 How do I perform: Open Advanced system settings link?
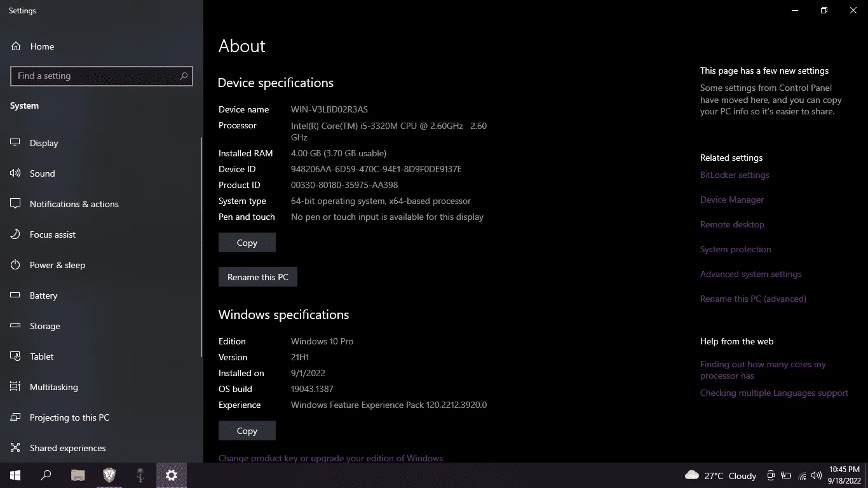click(x=751, y=274)
